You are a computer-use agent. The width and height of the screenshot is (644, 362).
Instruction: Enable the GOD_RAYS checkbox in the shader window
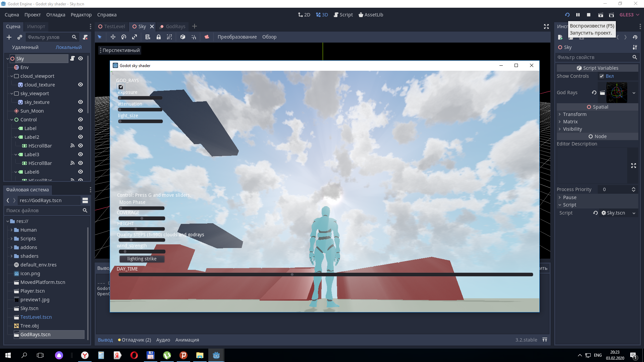(121, 87)
